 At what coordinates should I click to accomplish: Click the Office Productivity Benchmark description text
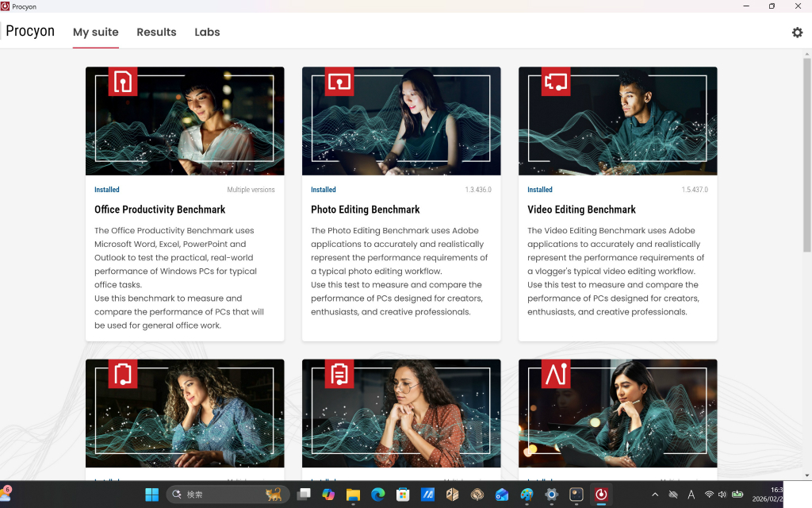[179, 278]
